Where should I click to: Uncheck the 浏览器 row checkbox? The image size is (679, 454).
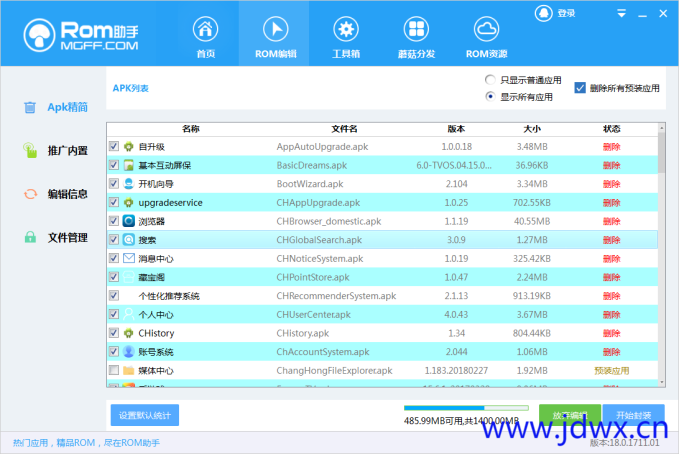click(x=114, y=221)
